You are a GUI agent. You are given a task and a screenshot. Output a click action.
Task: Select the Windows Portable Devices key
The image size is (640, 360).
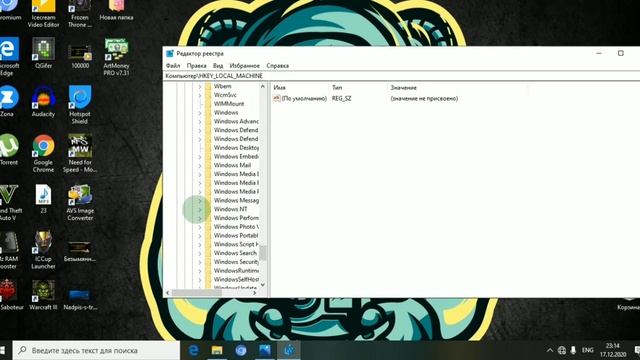click(x=236, y=236)
